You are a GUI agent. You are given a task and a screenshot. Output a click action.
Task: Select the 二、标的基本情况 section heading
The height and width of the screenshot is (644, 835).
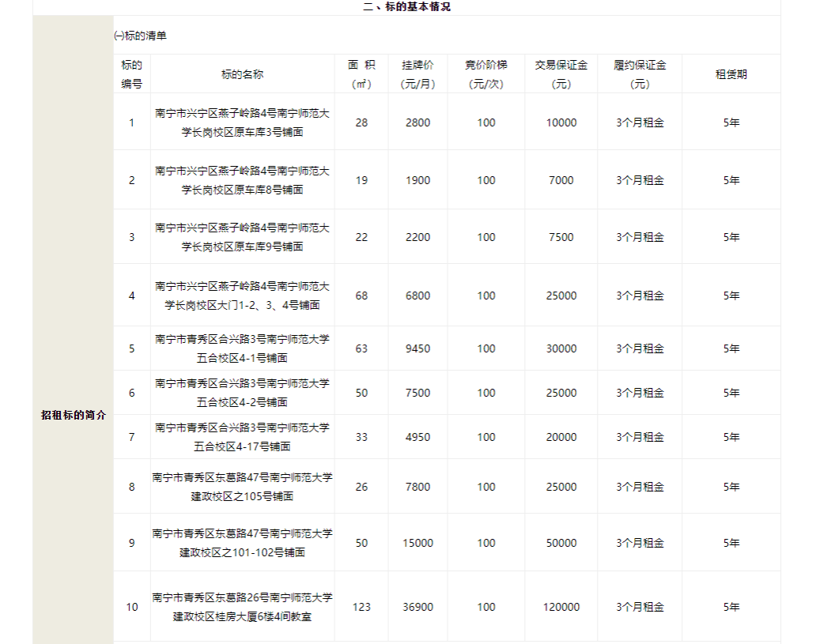click(406, 7)
